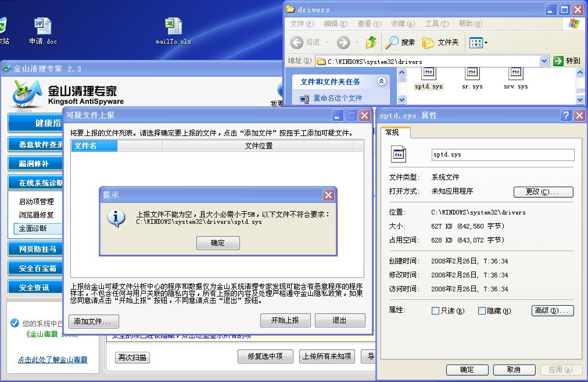Click the help question mark in properties title bar

[x=566, y=115]
